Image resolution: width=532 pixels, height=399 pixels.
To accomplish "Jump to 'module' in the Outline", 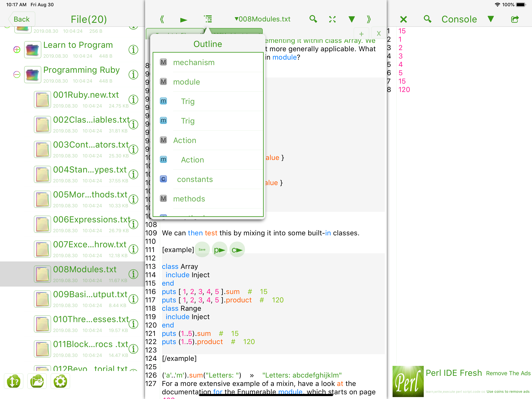I will [208, 82].
